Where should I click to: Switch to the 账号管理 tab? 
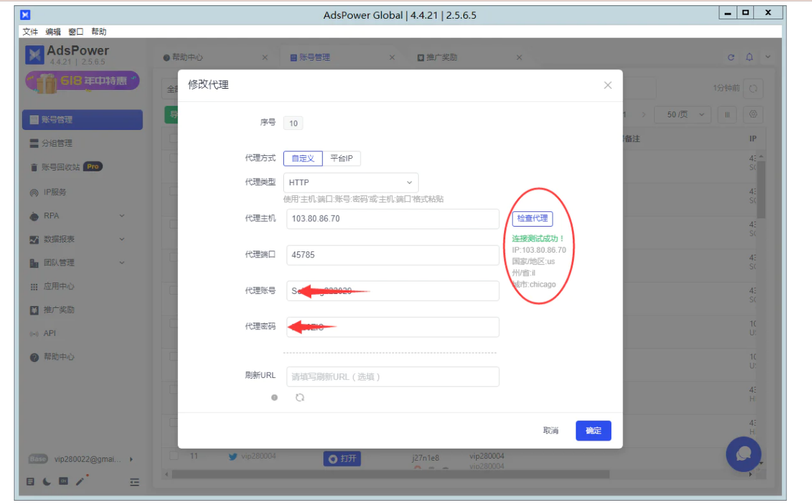click(310, 57)
